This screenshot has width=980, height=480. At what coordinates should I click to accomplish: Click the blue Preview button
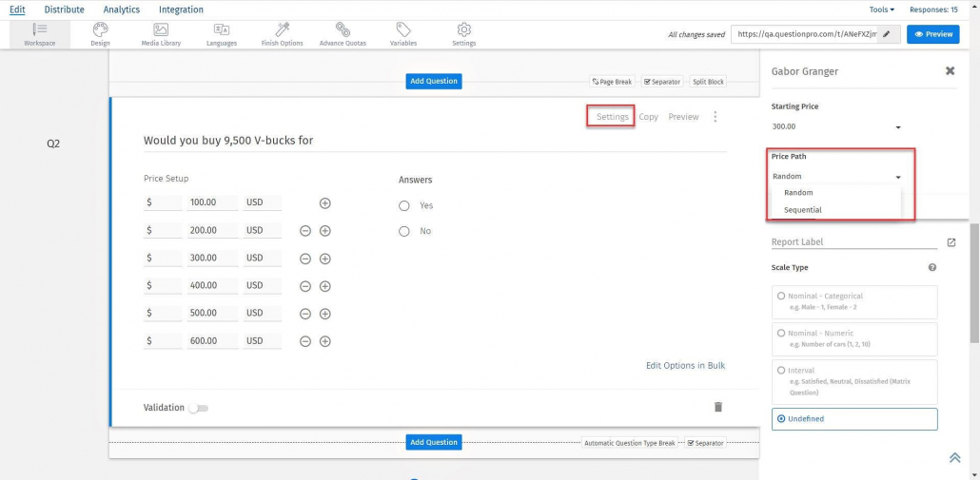pos(932,34)
